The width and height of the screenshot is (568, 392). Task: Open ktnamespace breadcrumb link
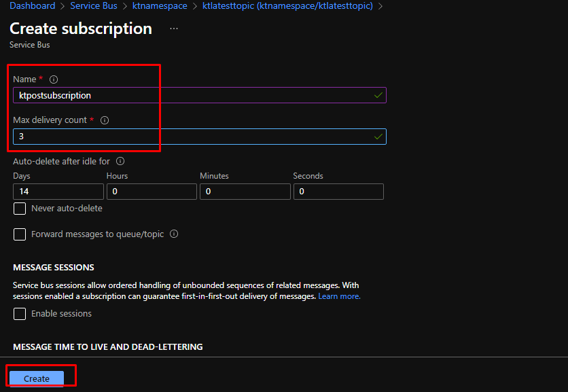(x=159, y=6)
